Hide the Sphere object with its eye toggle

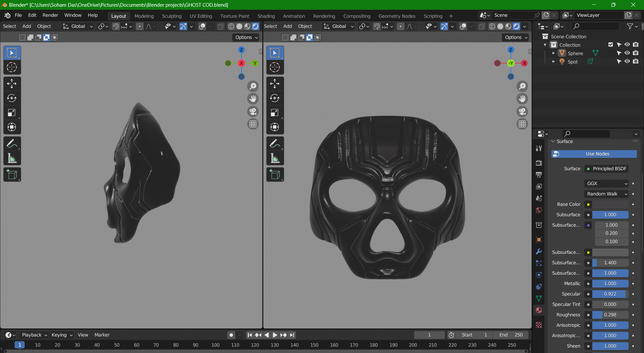pos(627,53)
